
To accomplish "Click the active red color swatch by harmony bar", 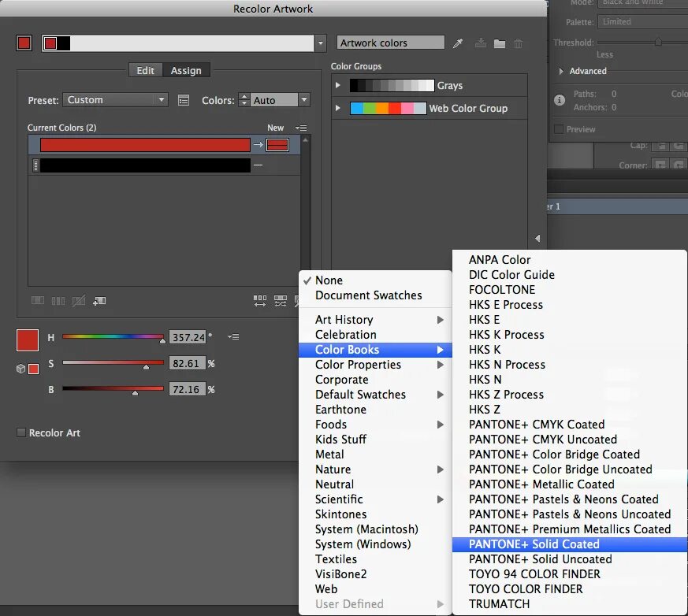I will [24, 43].
